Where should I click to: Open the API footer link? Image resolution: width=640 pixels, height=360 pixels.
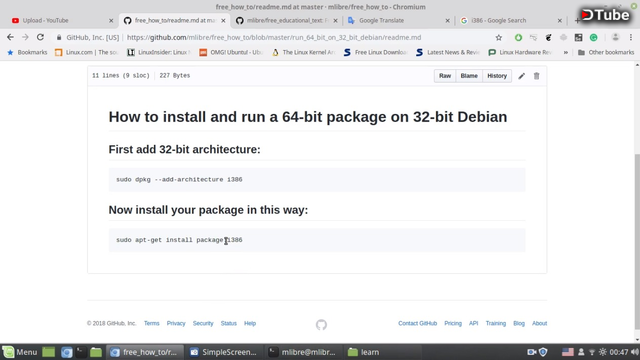tap(473, 323)
